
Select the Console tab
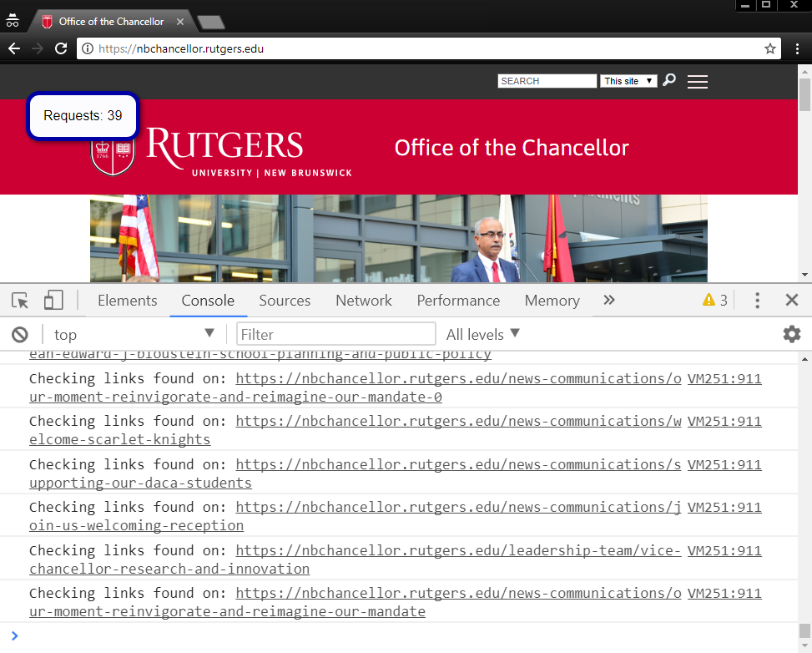coord(208,301)
